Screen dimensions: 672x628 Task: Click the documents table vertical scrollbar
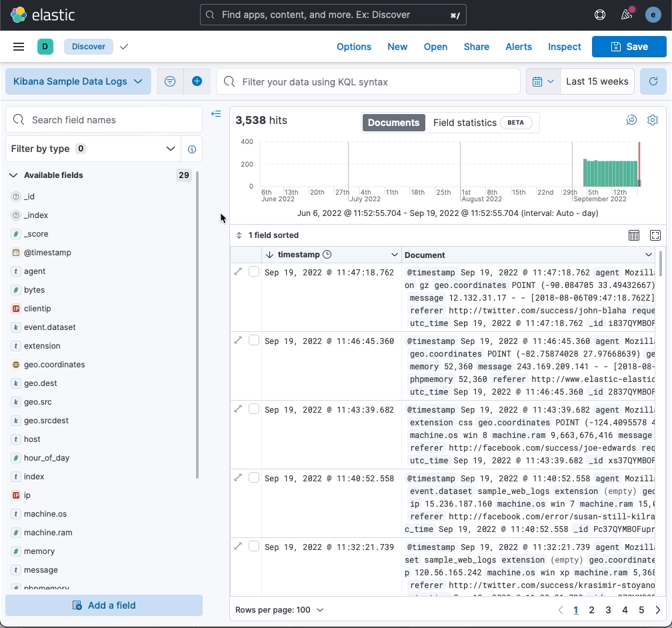pyautogui.click(x=661, y=263)
